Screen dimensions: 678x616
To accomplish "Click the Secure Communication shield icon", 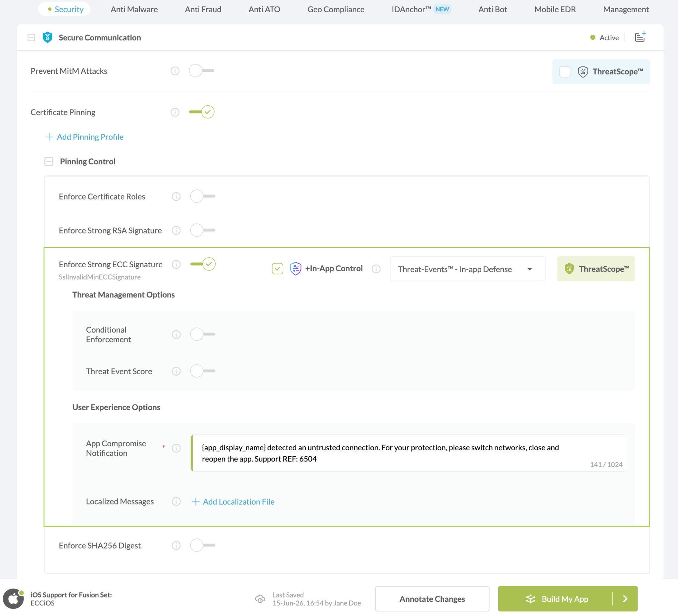I will coord(47,37).
